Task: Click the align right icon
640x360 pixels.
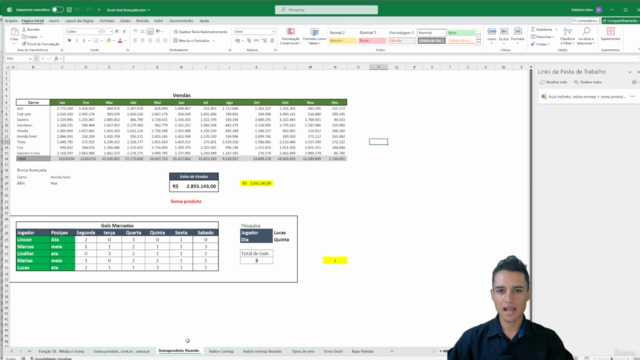Action: (150, 40)
